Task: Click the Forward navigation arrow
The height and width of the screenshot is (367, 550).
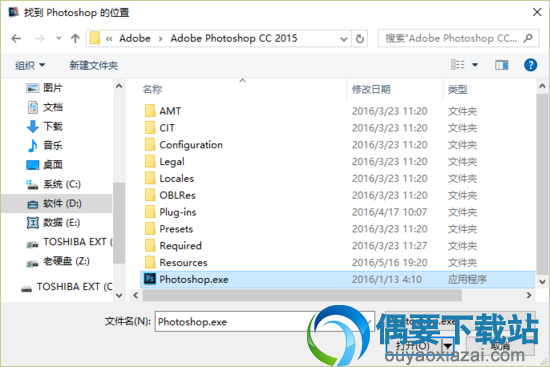Action: pos(40,38)
